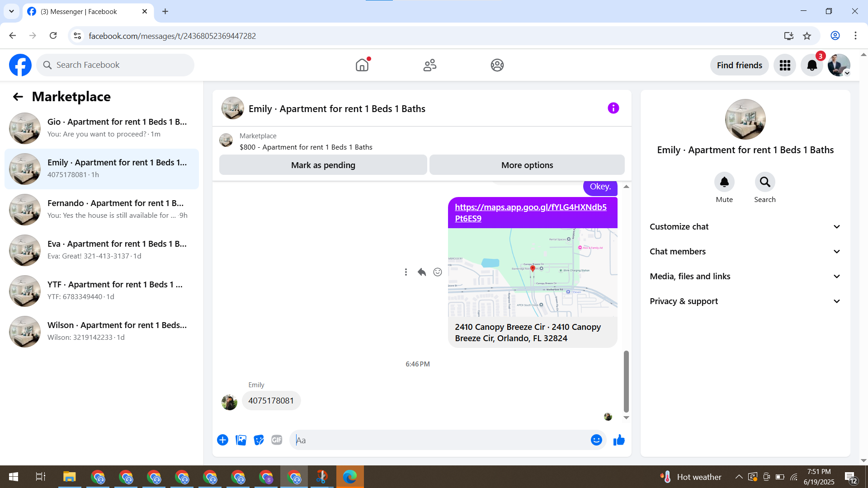Bookmark this tab with star icon
868x488 pixels.
pos(807,36)
